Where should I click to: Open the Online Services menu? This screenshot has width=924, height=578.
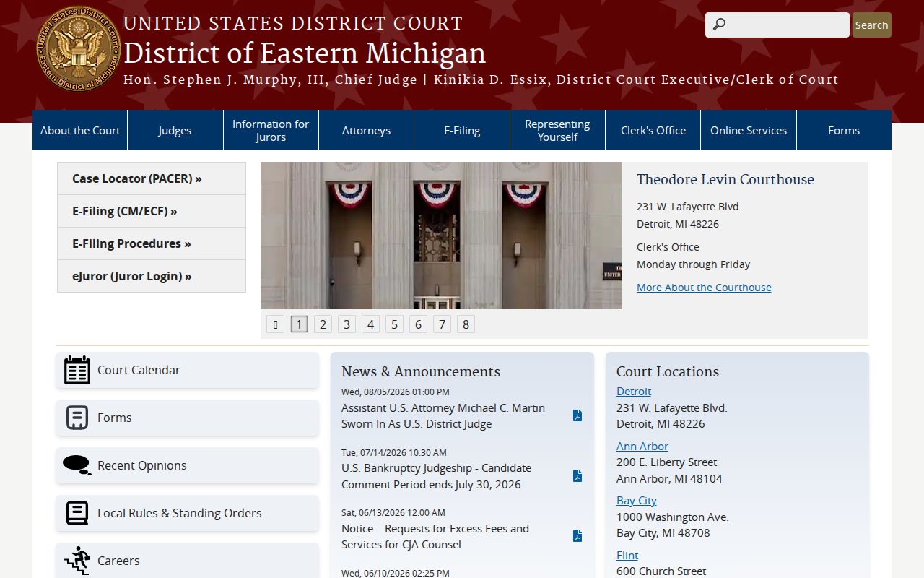[749, 130]
